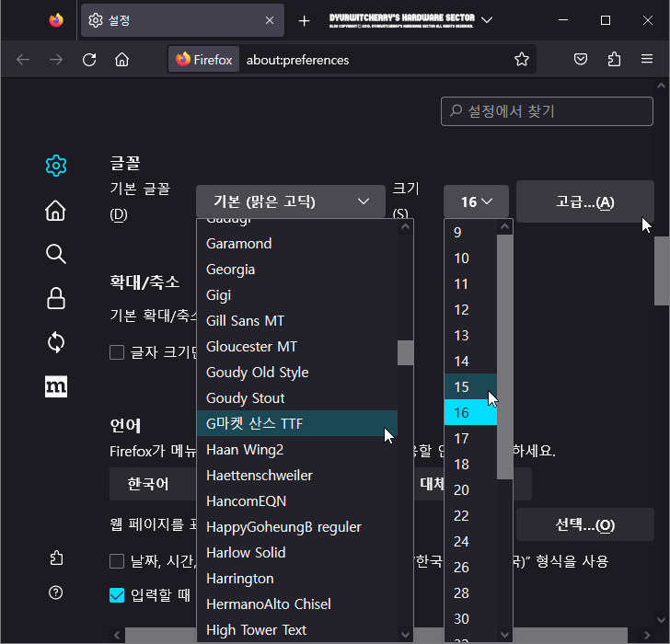Select font size 15

tap(470, 386)
